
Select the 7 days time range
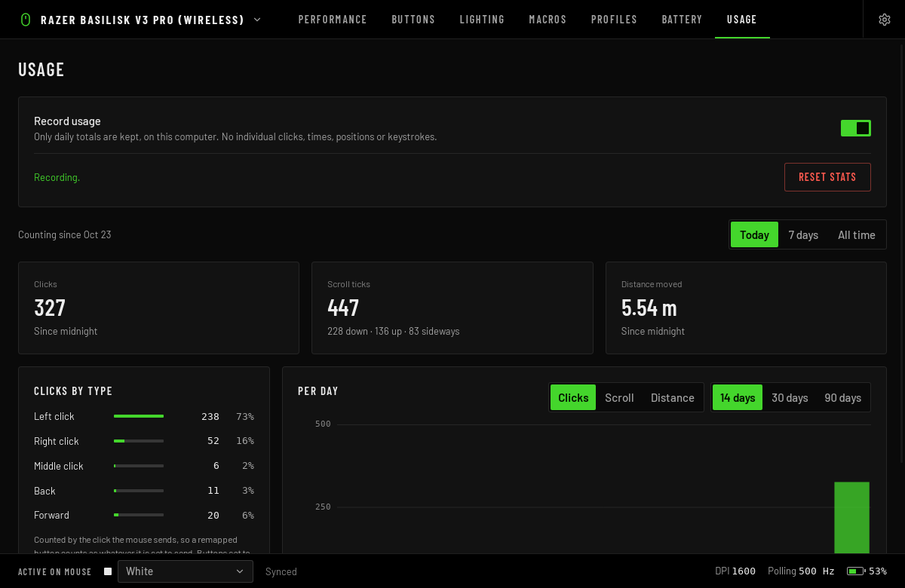pyautogui.click(x=803, y=234)
